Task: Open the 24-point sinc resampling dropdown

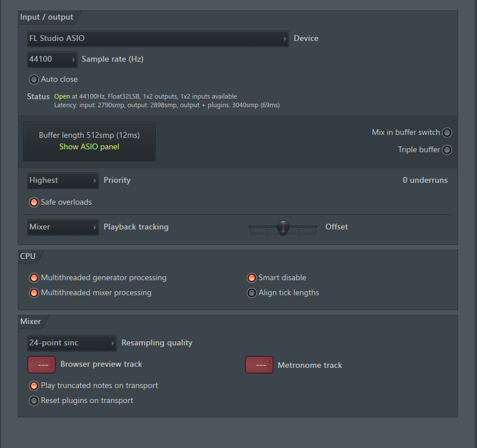Action: point(72,343)
